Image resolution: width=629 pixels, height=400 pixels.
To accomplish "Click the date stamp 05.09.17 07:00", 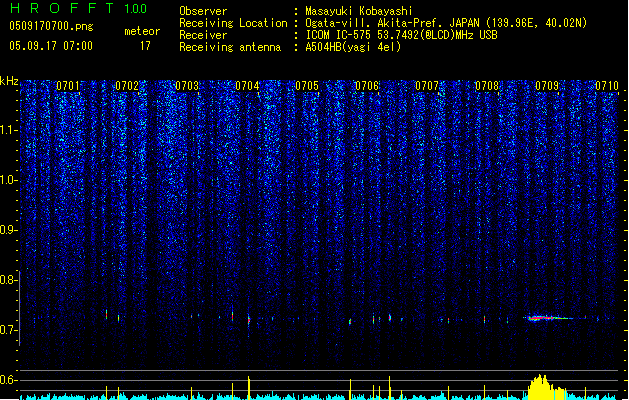I will (51, 46).
